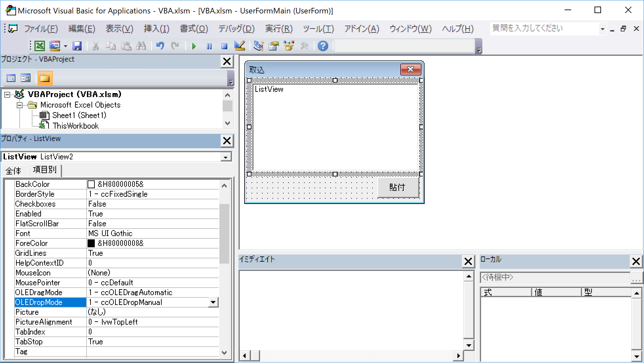Click the ellipsis button beside <待機中> field

tap(636, 277)
